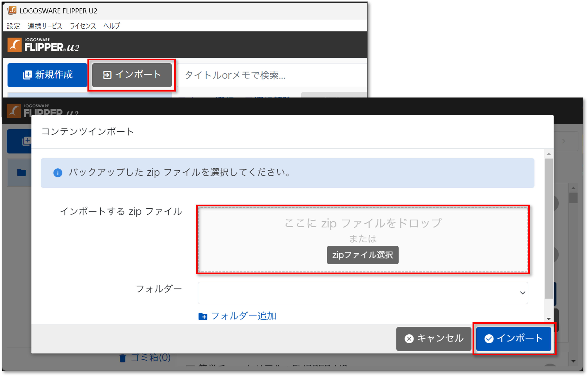Click the trash can icon ゴミ箱
This screenshot has height=376, width=588.
pos(123,358)
